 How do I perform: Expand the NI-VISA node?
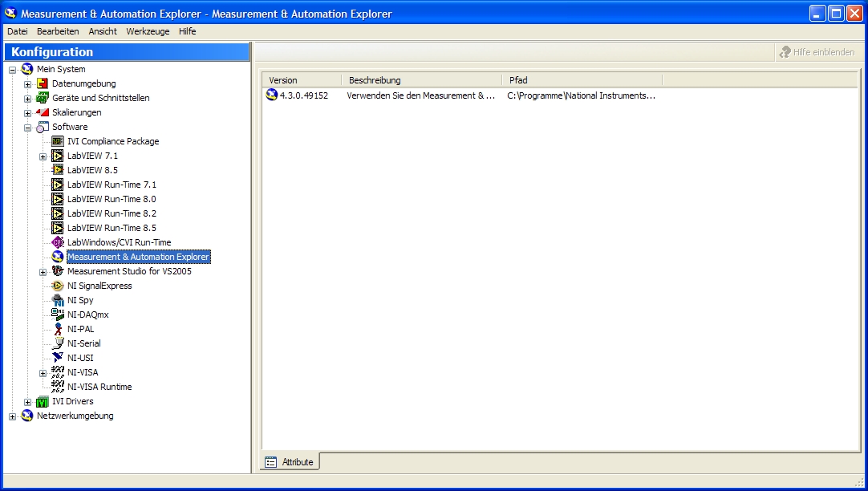click(x=43, y=373)
